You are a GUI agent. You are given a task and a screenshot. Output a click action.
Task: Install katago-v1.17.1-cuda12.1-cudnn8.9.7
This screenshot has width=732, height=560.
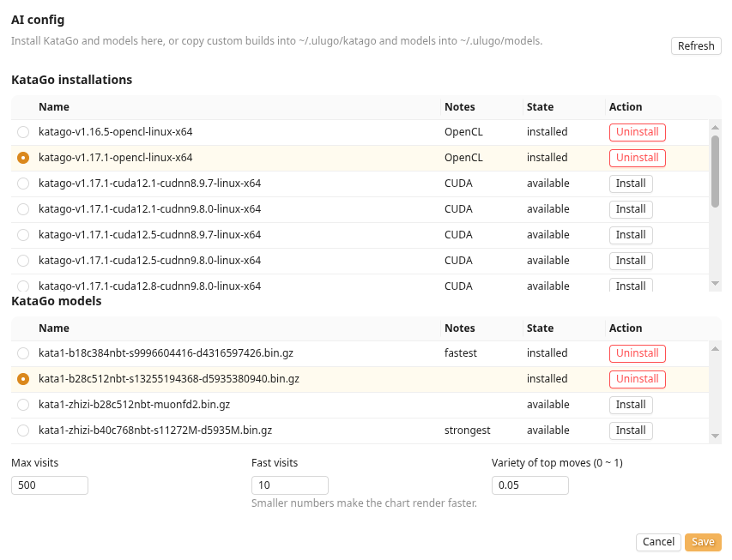click(x=631, y=184)
